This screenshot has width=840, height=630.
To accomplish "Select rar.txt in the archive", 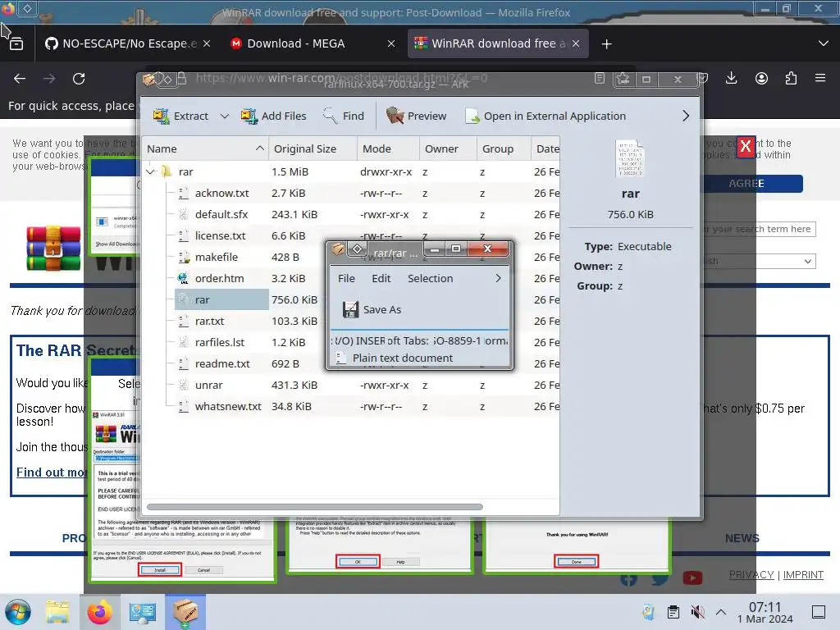I will [x=209, y=321].
